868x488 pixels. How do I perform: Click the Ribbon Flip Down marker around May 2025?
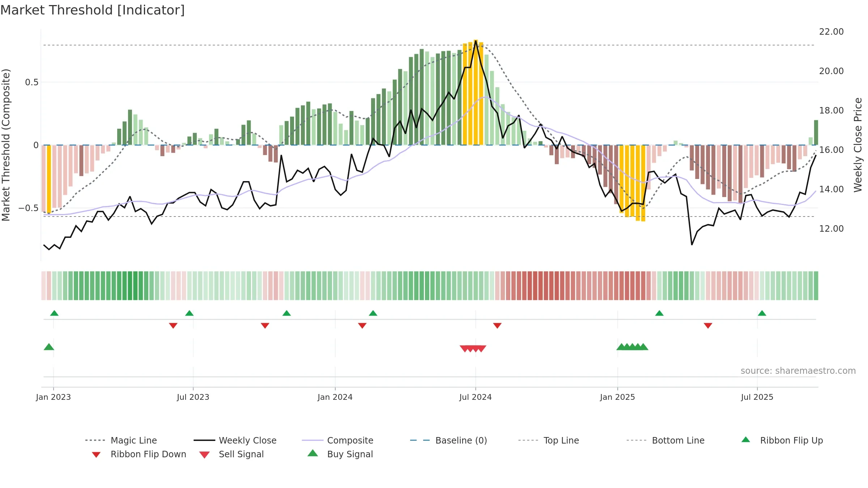(x=708, y=326)
